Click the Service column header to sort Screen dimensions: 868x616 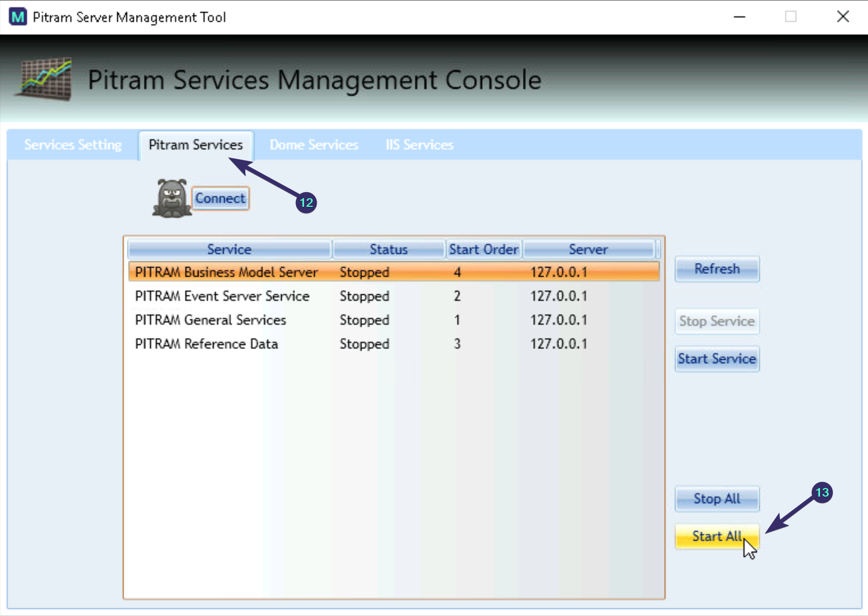click(x=229, y=249)
